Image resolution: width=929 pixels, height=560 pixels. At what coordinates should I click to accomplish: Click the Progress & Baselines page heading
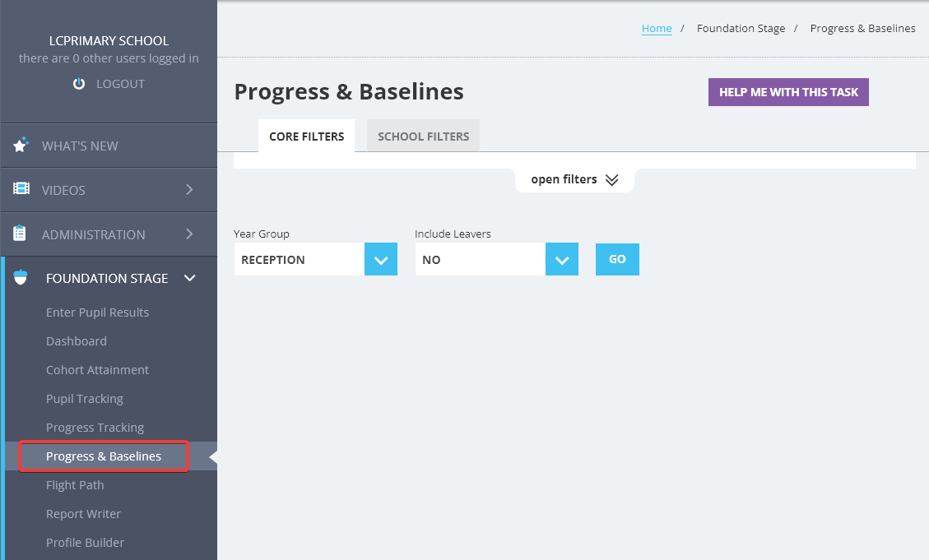[349, 92]
